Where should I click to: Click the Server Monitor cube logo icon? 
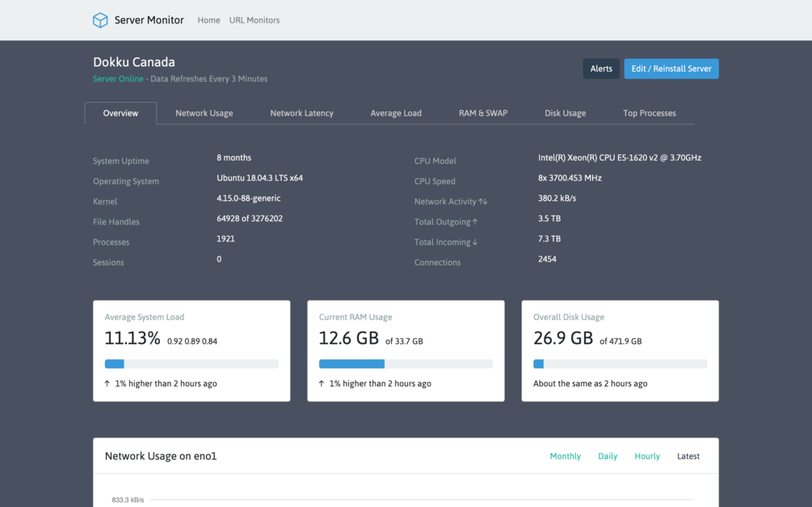pos(100,20)
